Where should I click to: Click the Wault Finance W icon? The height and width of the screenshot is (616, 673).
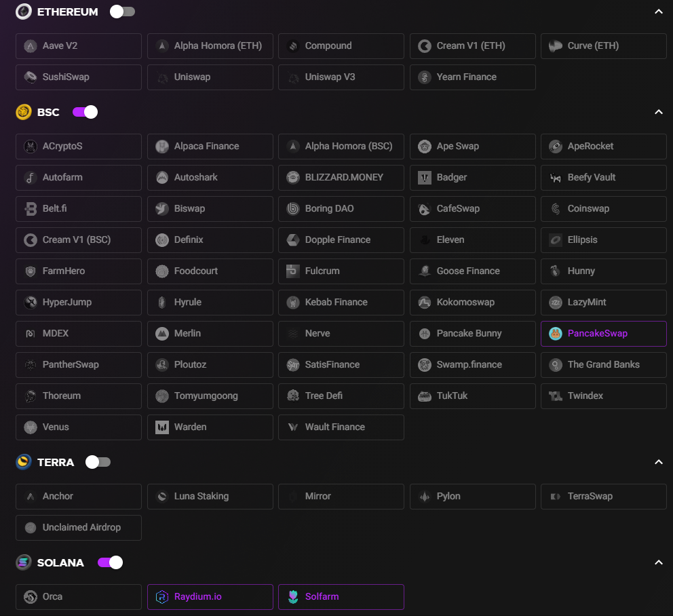(x=293, y=427)
